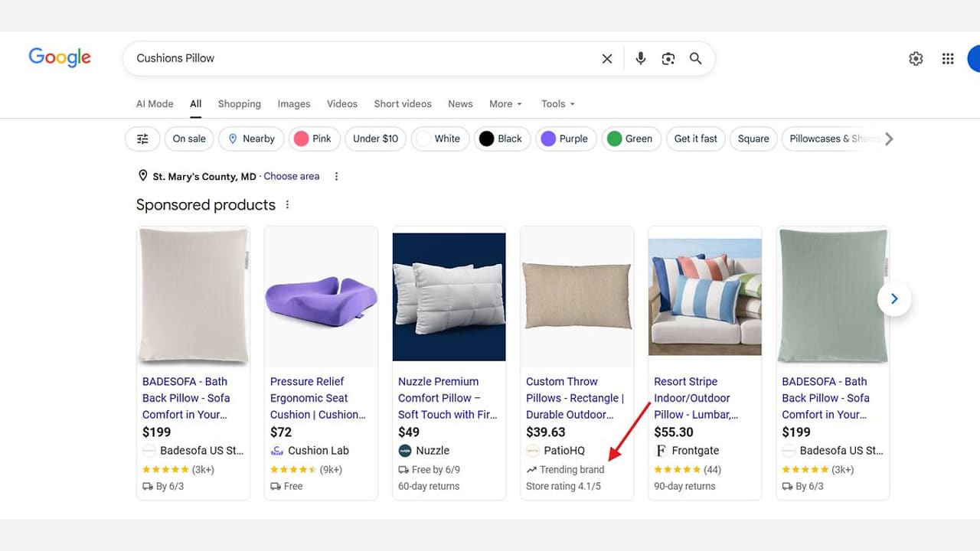The height and width of the screenshot is (551, 980).
Task: Start voice search with microphone icon
Action: click(x=641, y=58)
